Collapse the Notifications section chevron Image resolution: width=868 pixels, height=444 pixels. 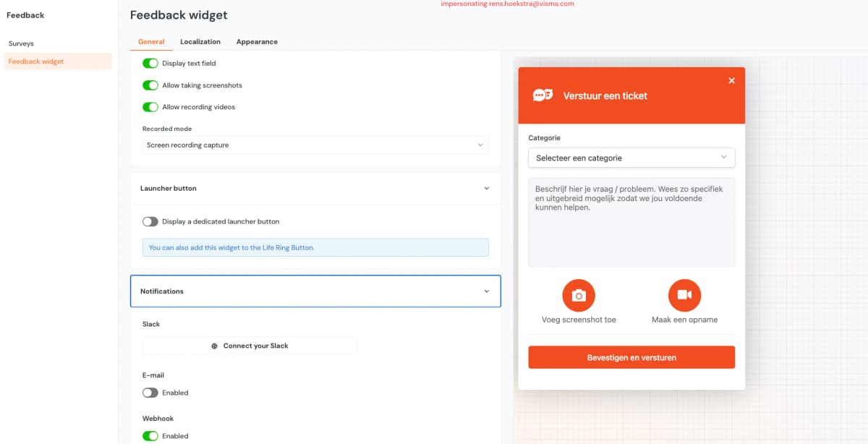(x=486, y=291)
